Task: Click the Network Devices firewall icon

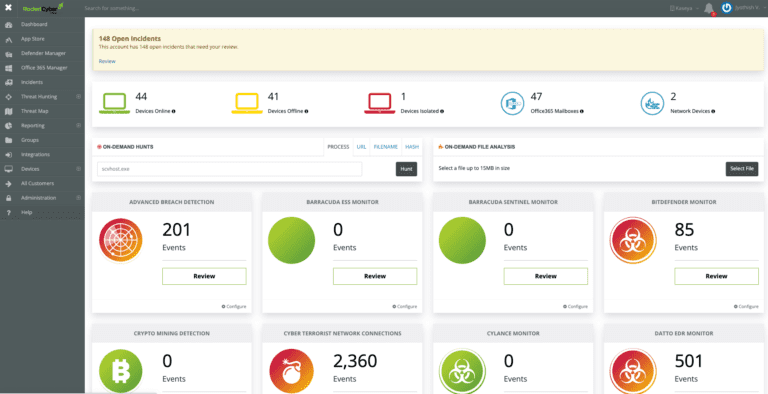Action: pos(652,103)
